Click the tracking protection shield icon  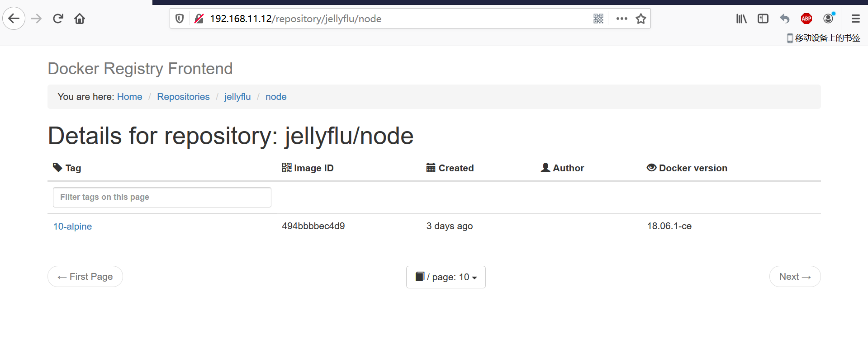coord(180,19)
